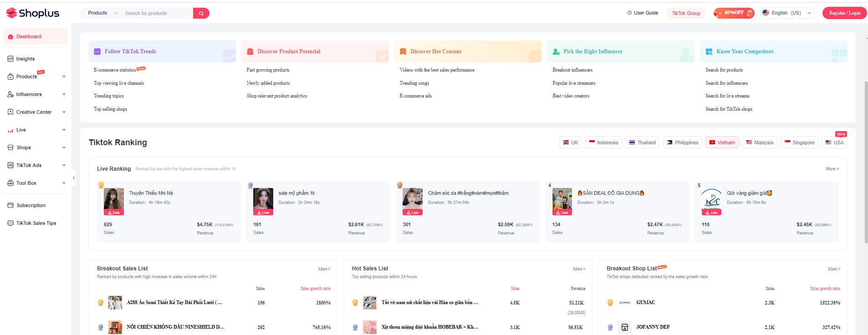The width and height of the screenshot is (868, 335).
Task: Click the page vertical scrollbar
Action: point(866,162)
